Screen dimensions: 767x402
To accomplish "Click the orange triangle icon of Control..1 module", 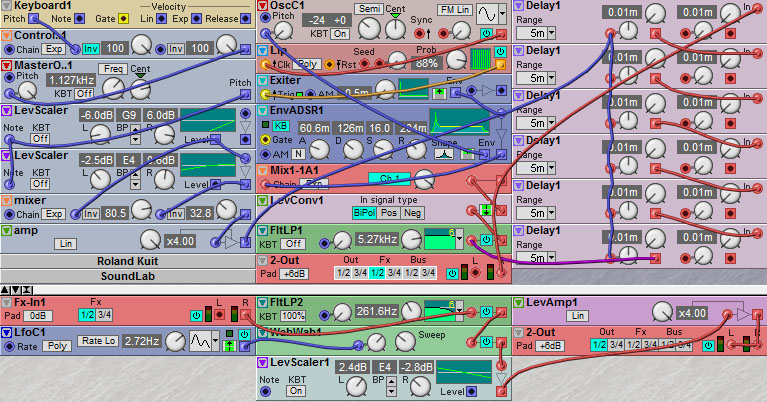I will click(x=6, y=36).
